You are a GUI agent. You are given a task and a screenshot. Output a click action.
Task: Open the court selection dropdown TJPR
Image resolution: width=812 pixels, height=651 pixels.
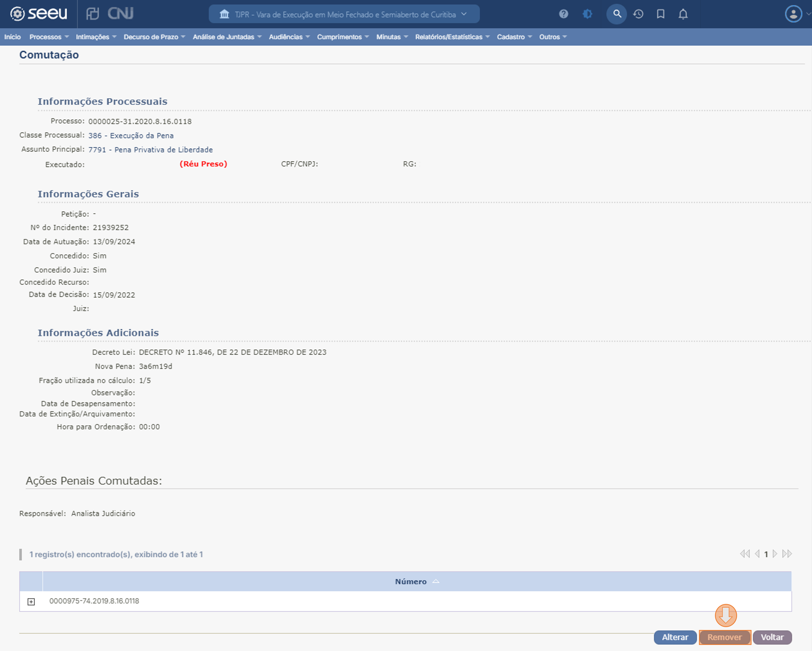(344, 14)
